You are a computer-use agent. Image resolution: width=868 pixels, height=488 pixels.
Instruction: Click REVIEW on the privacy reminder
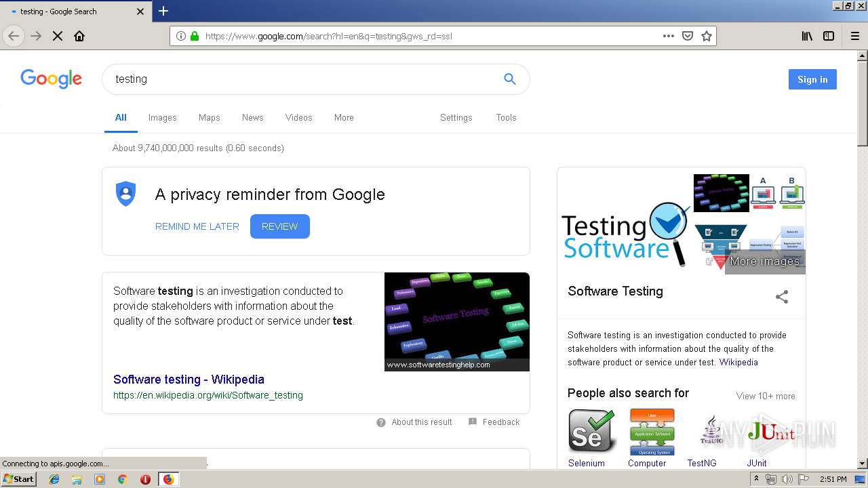coord(279,226)
